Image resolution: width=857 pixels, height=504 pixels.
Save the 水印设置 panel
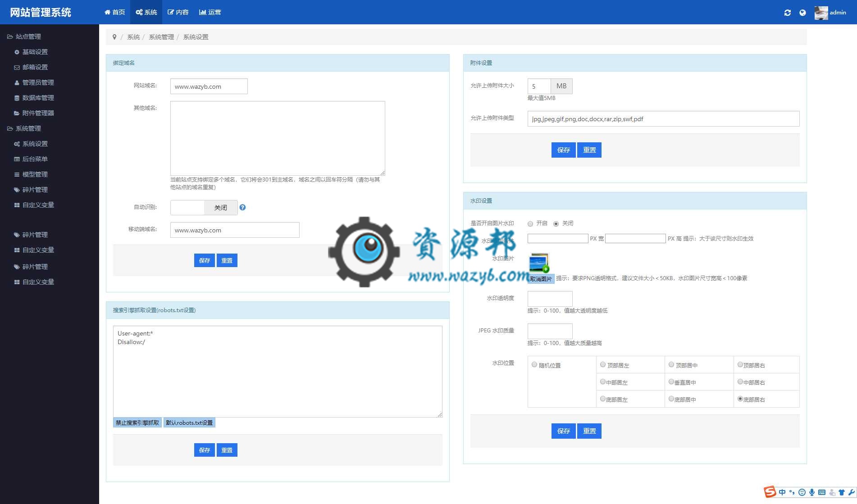(564, 431)
